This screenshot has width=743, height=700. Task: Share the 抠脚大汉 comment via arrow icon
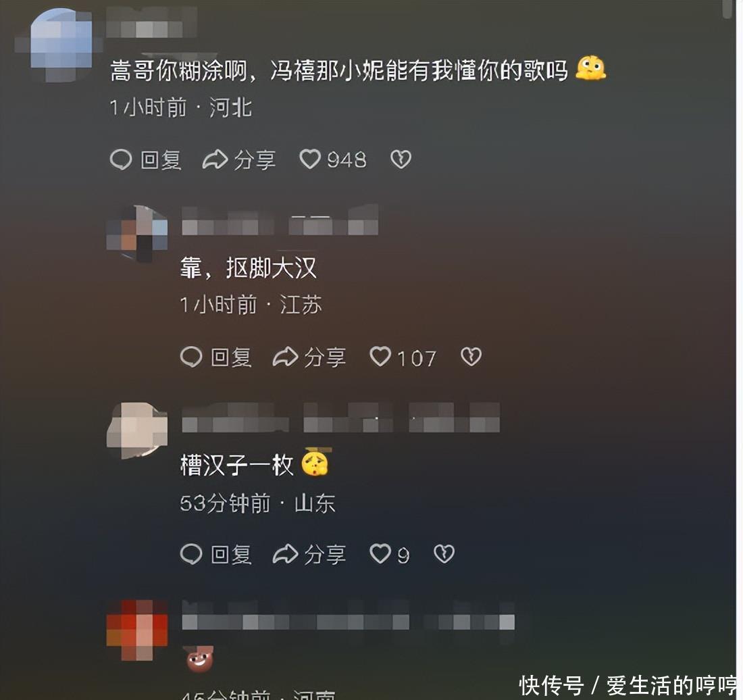tap(285, 357)
